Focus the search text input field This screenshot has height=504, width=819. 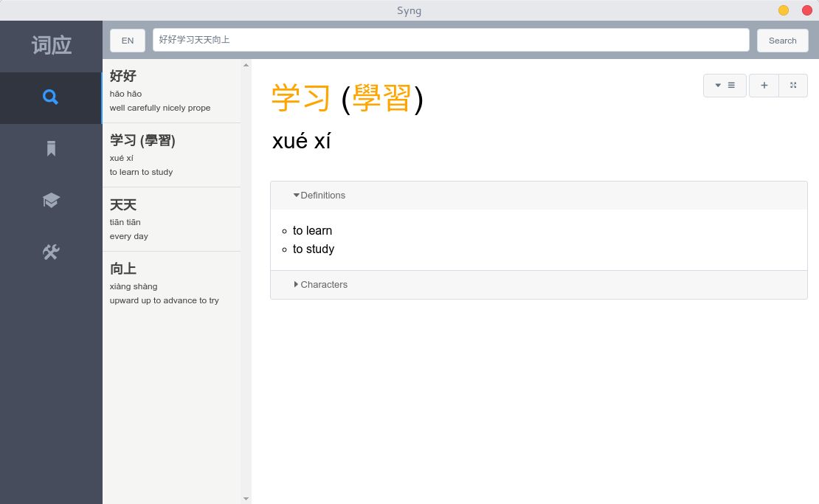pos(451,40)
